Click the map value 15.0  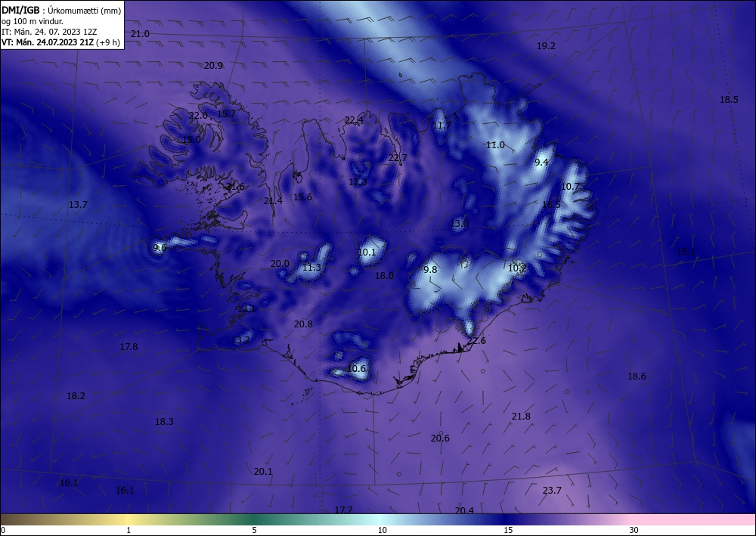point(191,140)
